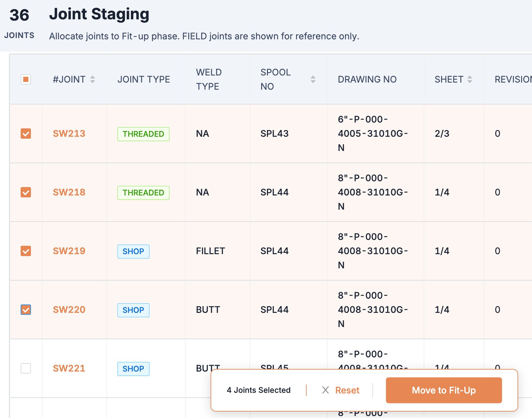Open joint SW221 link
Viewport: 532px width, 418px height.
tap(69, 368)
